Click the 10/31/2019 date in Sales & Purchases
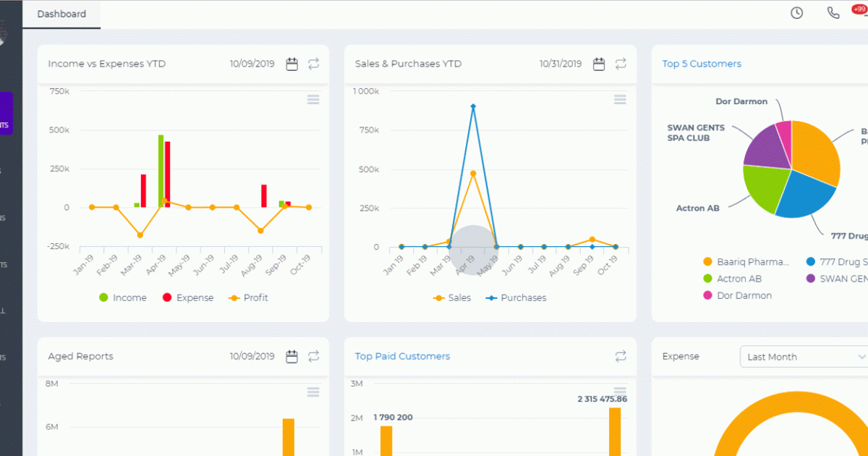Screen dimensions: 868x456 tap(561, 64)
